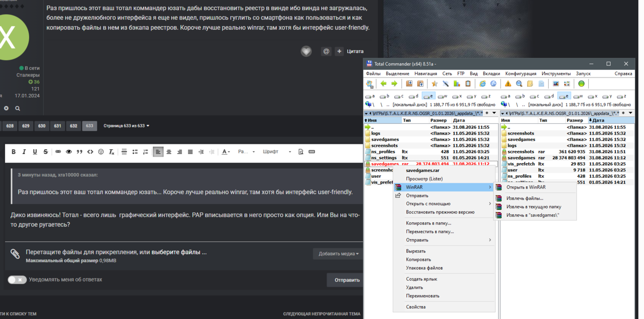Click the heart reaction icon on the post
Screen dimensions: 644x319
click(306, 51)
